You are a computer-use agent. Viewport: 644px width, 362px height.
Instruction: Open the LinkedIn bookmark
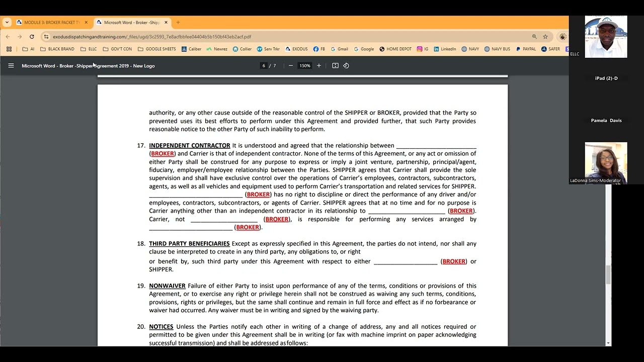pyautogui.click(x=444, y=49)
